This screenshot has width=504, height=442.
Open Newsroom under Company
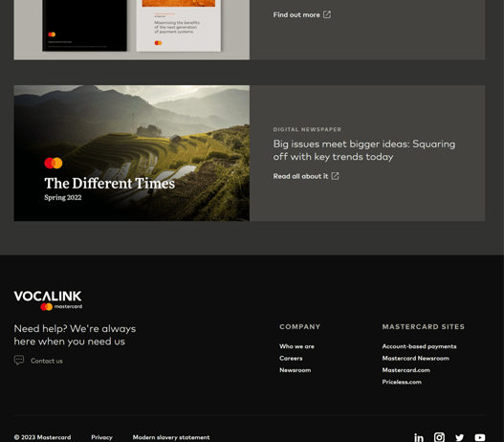[296, 370]
